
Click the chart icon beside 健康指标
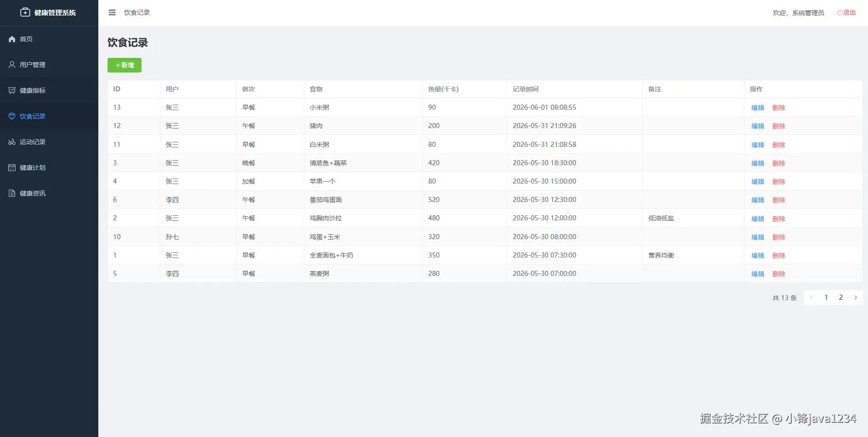pos(12,90)
